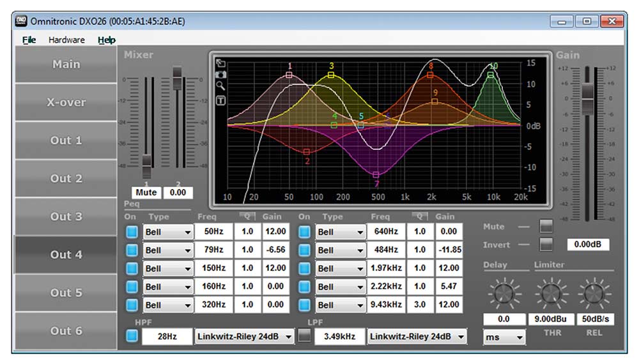Toggle the 9.43kHz band On button
This screenshot has width=639, height=364.
[x=304, y=305]
